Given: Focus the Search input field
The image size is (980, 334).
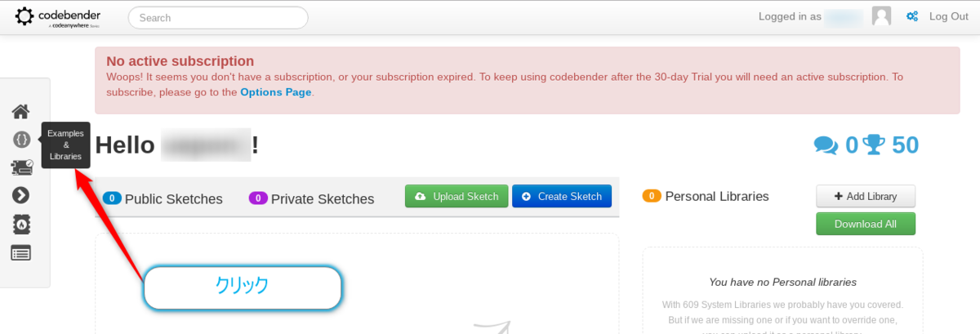Looking at the screenshot, I should (218, 17).
